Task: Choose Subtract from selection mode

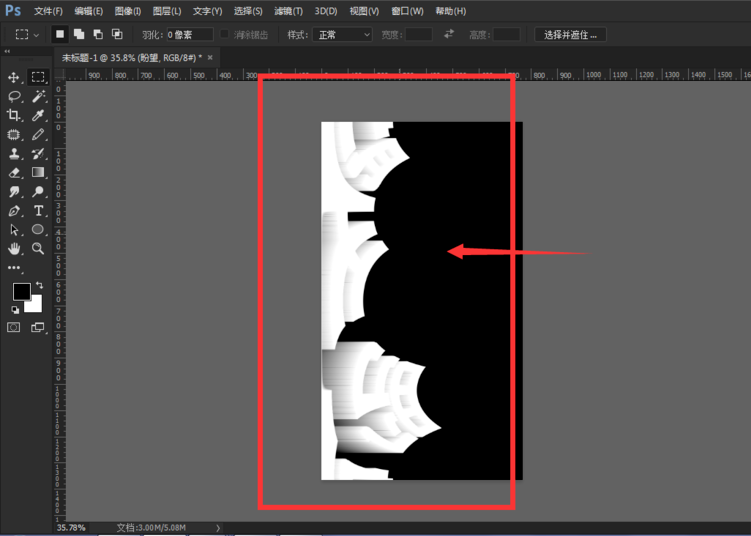Action: click(x=98, y=34)
